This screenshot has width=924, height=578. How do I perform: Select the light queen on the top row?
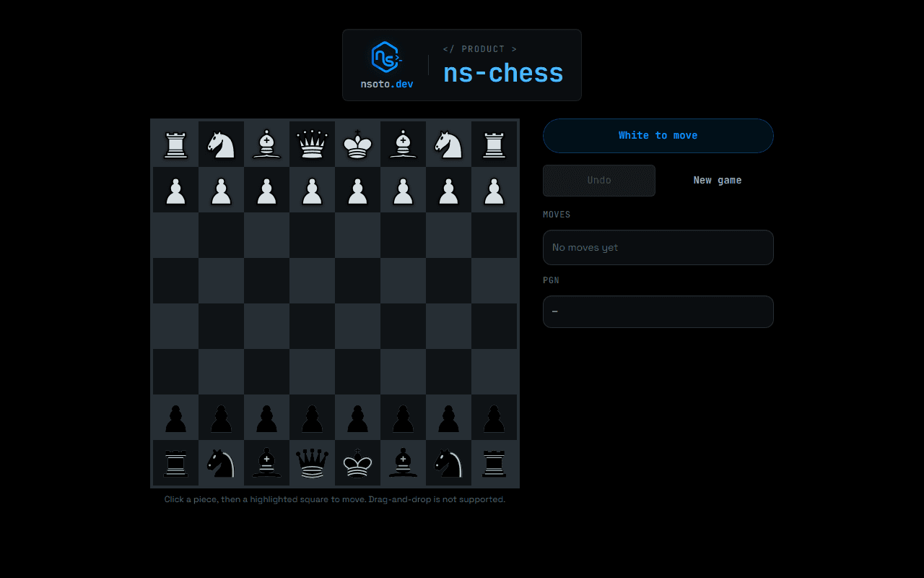click(312, 144)
